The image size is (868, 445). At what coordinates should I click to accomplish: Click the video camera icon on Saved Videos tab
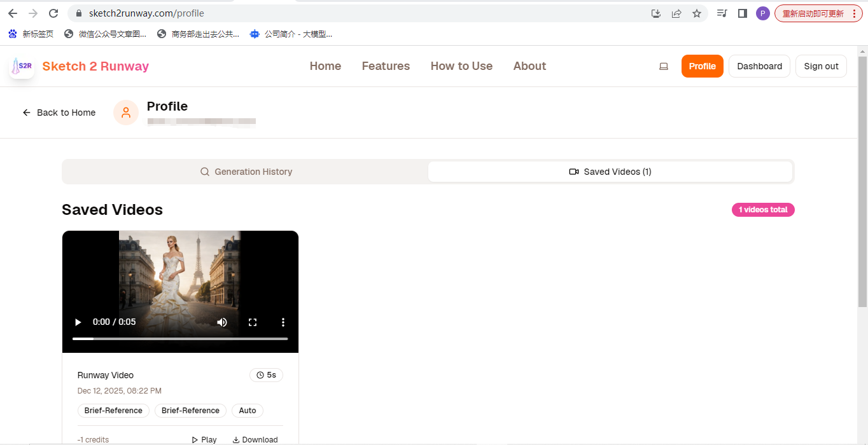click(574, 172)
